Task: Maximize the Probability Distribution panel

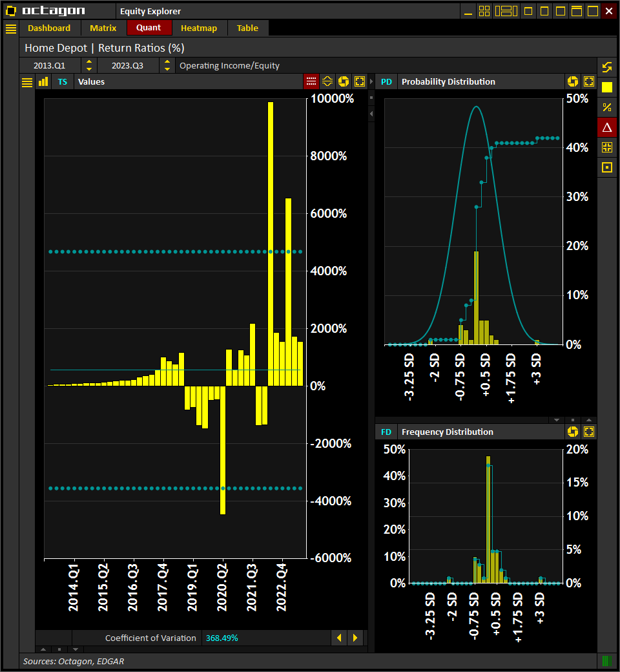Action: (589, 81)
